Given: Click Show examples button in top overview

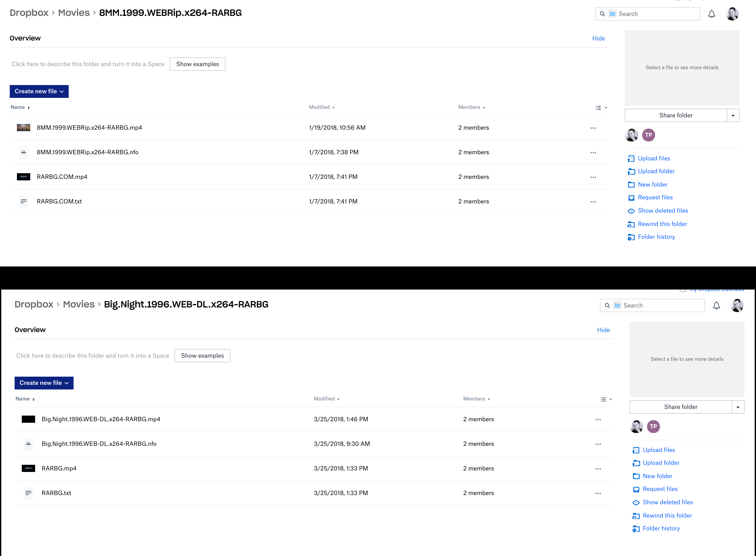Looking at the screenshot, I should click(x=197, y=64).
